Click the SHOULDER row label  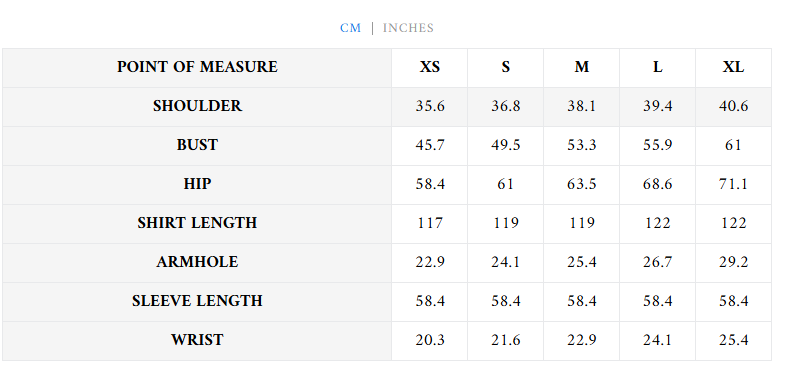coord(197,106)
